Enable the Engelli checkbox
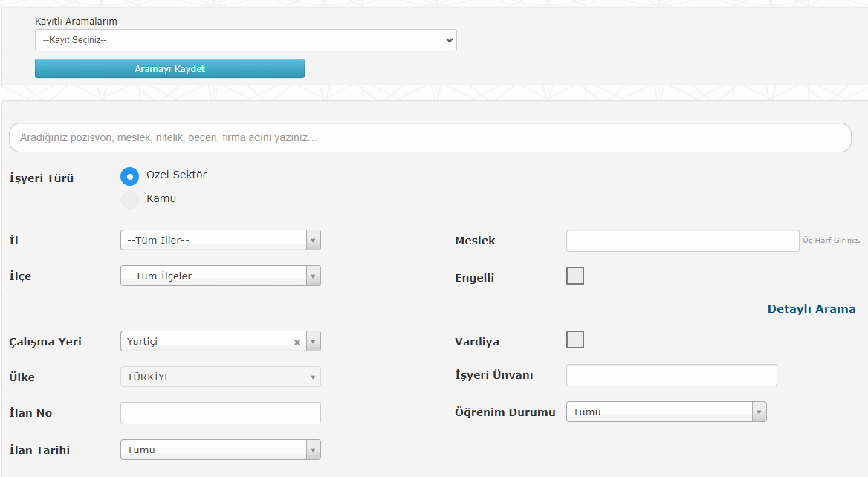 point(575,276)
